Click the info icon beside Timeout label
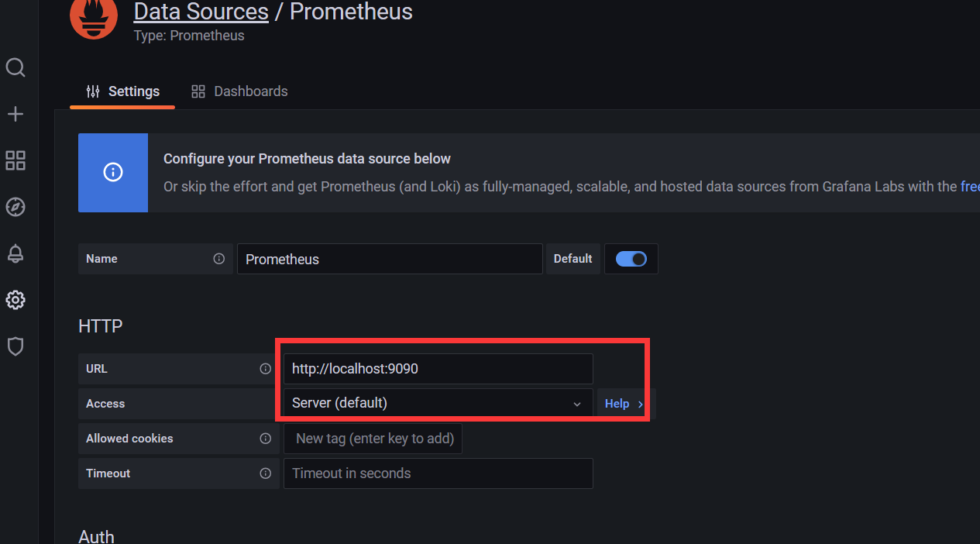Viewport: 980px width, 544px height. [266, 473]
